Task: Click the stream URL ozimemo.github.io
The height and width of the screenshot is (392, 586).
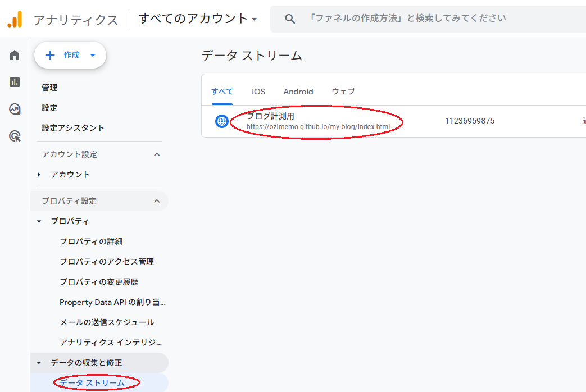Action: pos(318,127)
